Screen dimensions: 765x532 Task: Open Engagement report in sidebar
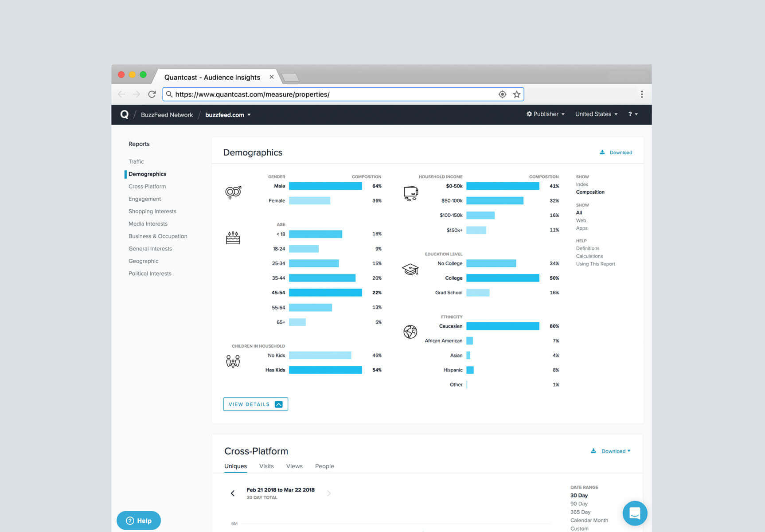[144, 199]
